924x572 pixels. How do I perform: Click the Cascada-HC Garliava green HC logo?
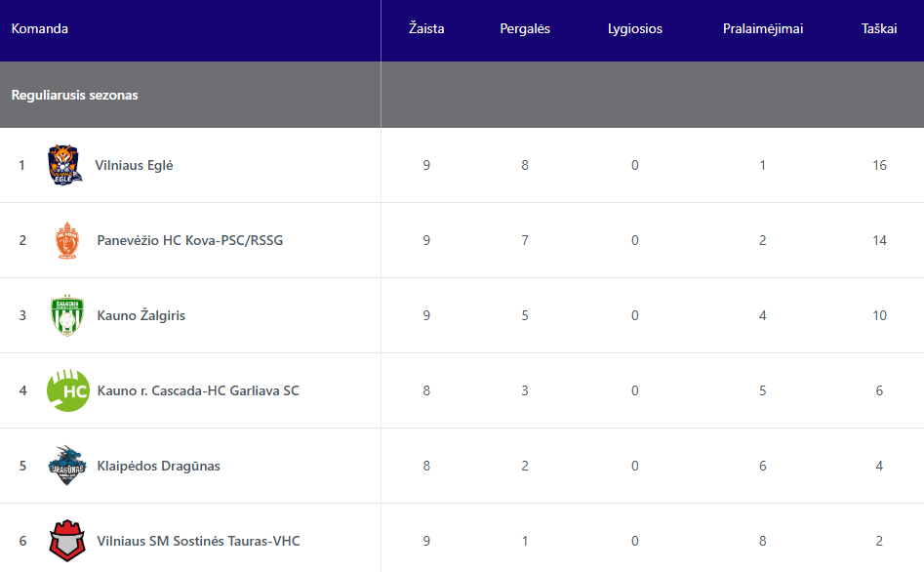(x=67, y=390)
